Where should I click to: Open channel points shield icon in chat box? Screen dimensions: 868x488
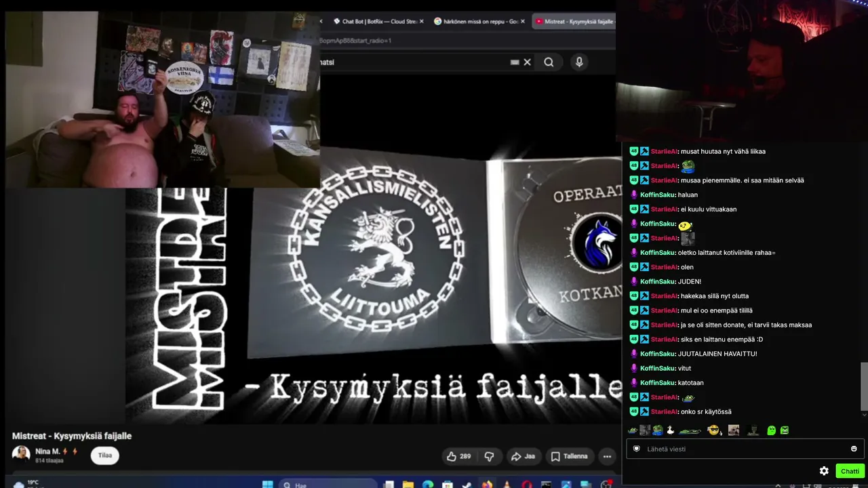(636, 449)
